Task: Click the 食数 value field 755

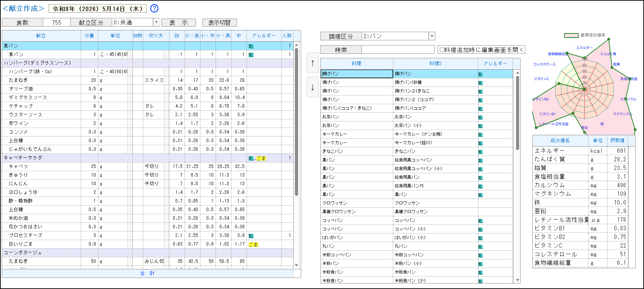Action: (x=57, y=22)
